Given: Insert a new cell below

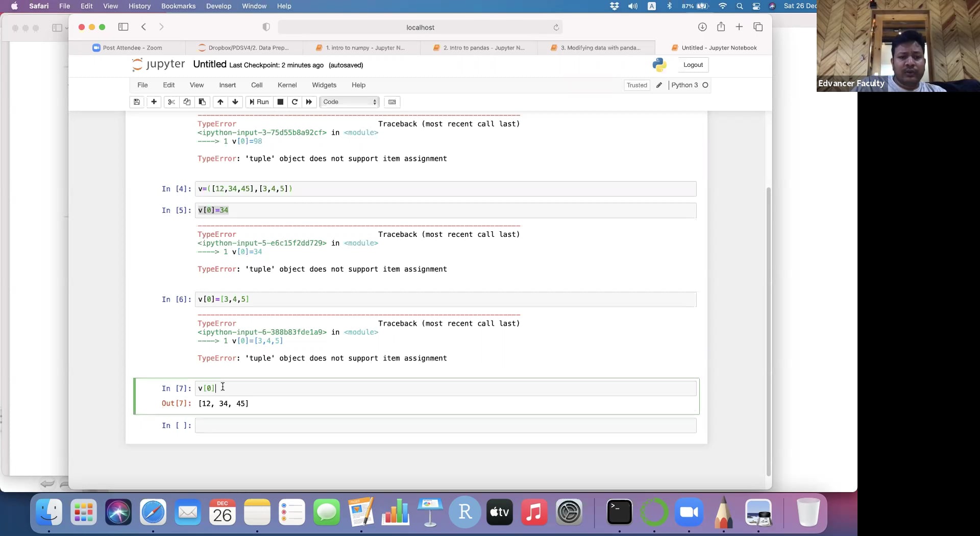Looking at the screenshot, I should coord(154,102).
